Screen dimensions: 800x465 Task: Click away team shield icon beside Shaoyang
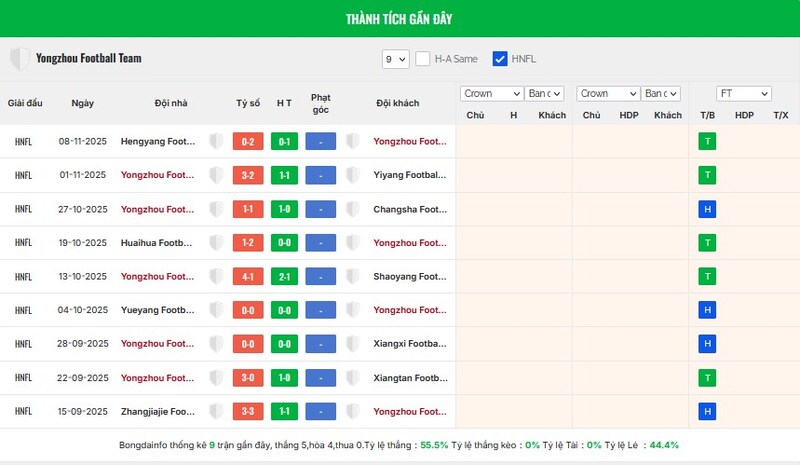click(352, 277)
